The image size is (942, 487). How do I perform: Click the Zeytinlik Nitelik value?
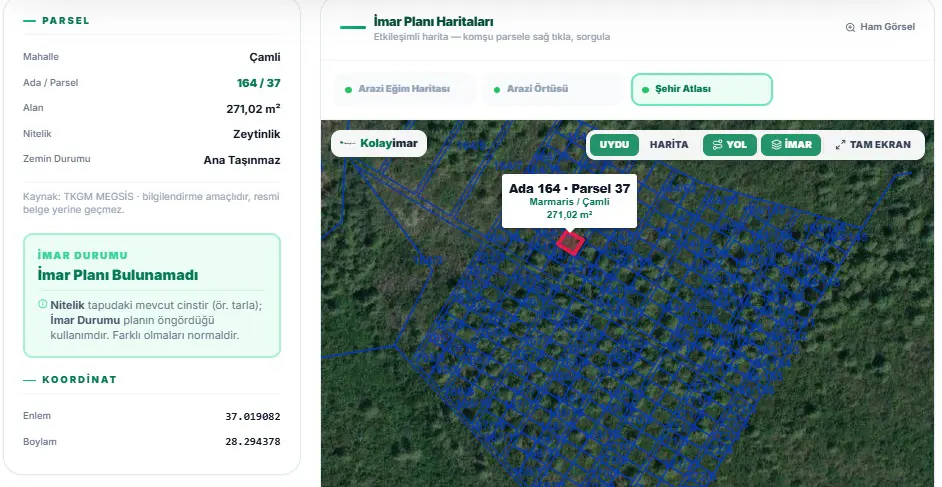[x=257, y=134]
